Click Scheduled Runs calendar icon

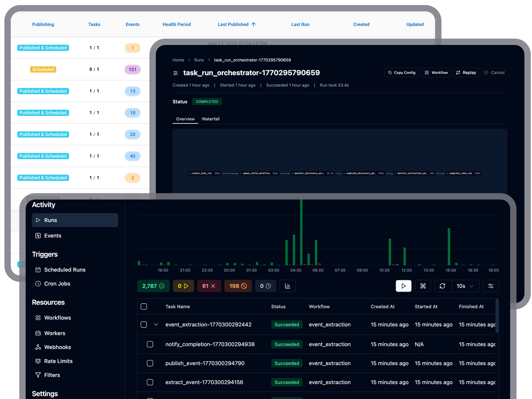click(38, 270)
